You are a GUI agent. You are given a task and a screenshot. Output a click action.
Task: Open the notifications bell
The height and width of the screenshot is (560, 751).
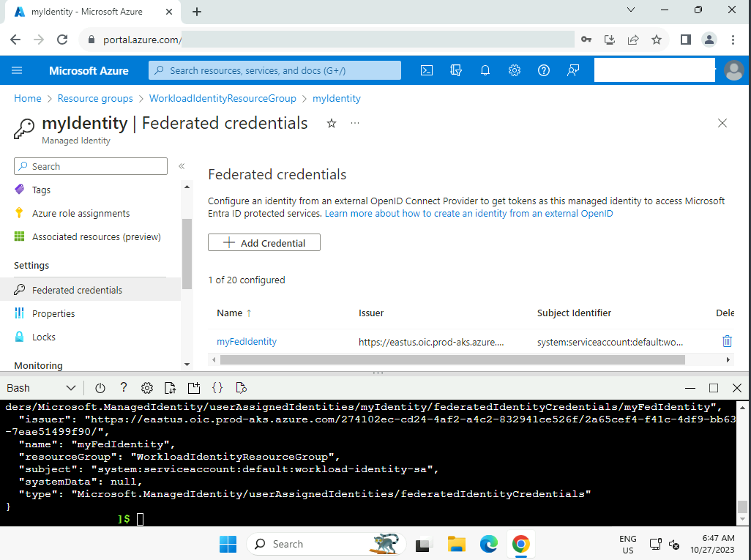coord(485,71)
